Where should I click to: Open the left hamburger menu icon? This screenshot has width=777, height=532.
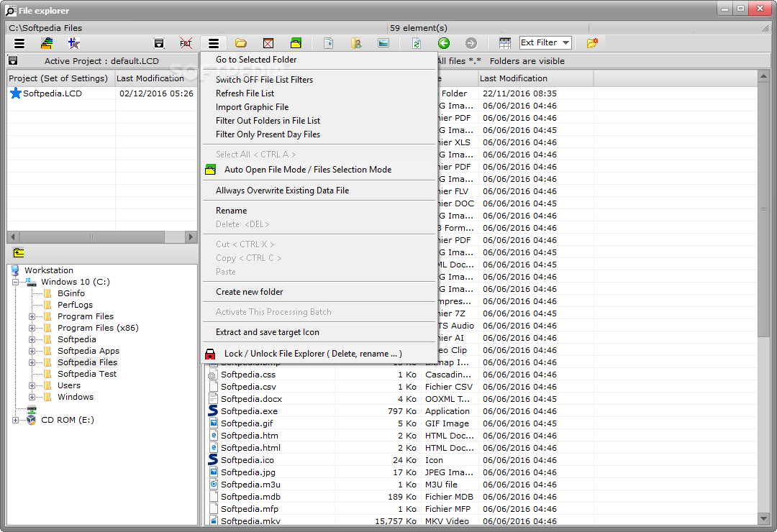(x=19, y=43)
